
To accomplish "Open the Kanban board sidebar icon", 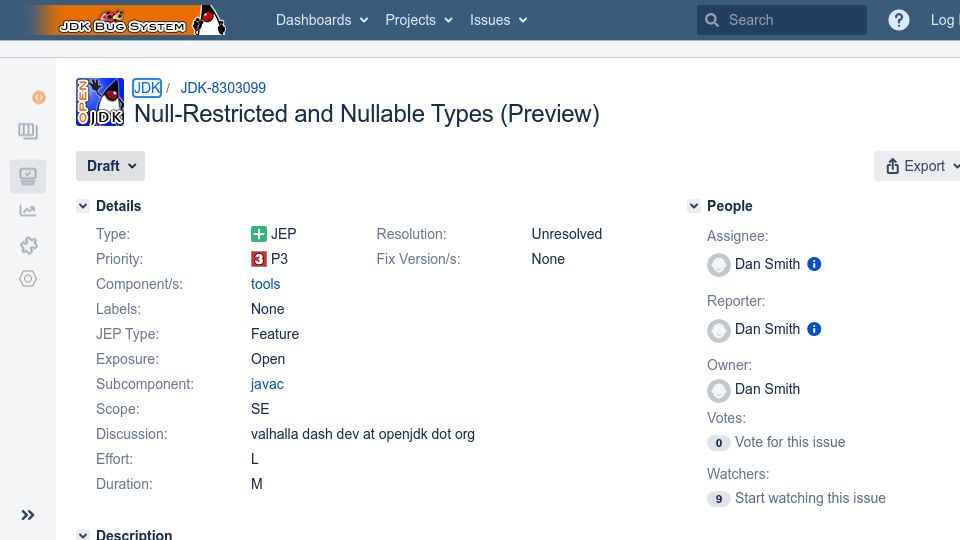I will click(28, 130).
